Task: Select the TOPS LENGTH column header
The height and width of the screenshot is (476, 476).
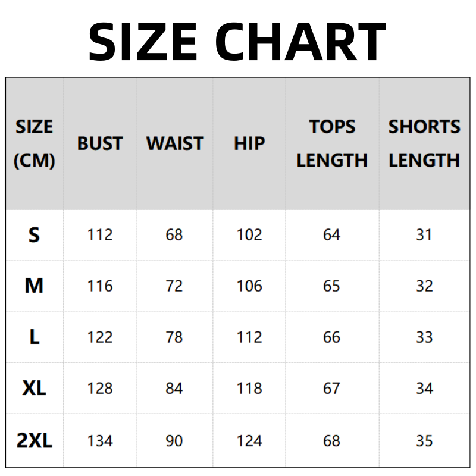Action: [332, 143]
